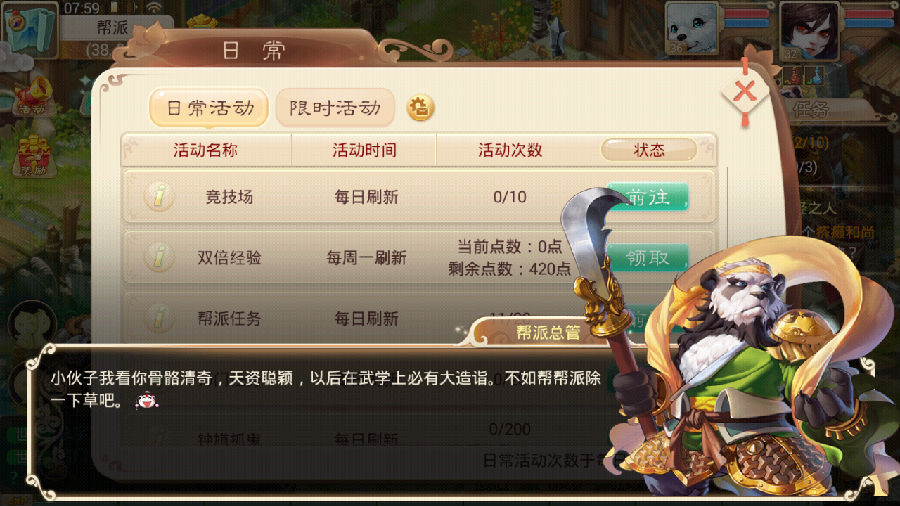Close the 日常 panel with red X
The height and width of the screenshot is (506, 900).
click(x=745, y=91)
